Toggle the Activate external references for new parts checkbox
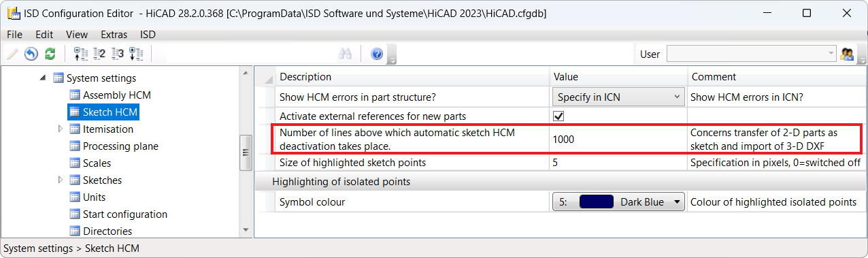 click(x=558, y=116)
